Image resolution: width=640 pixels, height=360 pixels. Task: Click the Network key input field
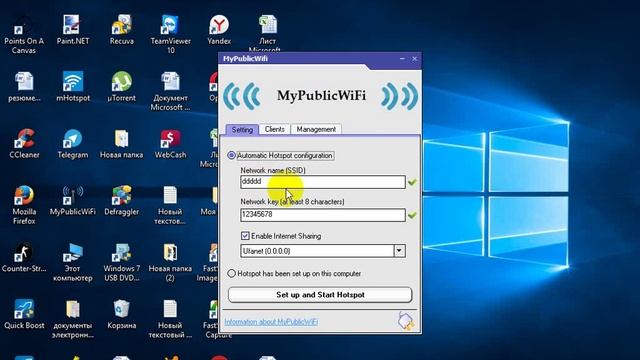[322, 215]
